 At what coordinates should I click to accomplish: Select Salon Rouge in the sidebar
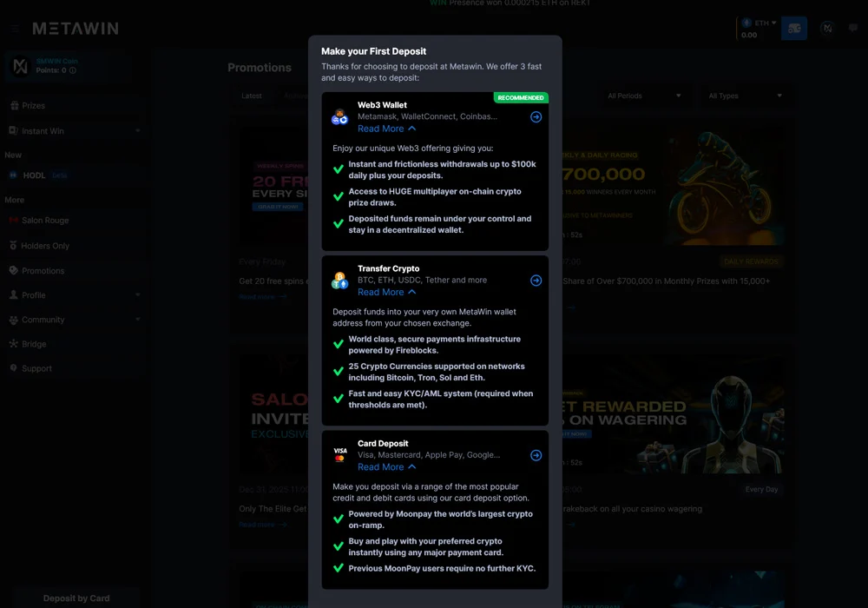(44, 221)
